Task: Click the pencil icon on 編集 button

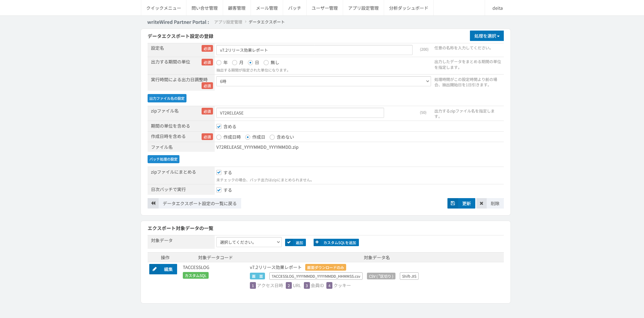Action: (155, 269)
